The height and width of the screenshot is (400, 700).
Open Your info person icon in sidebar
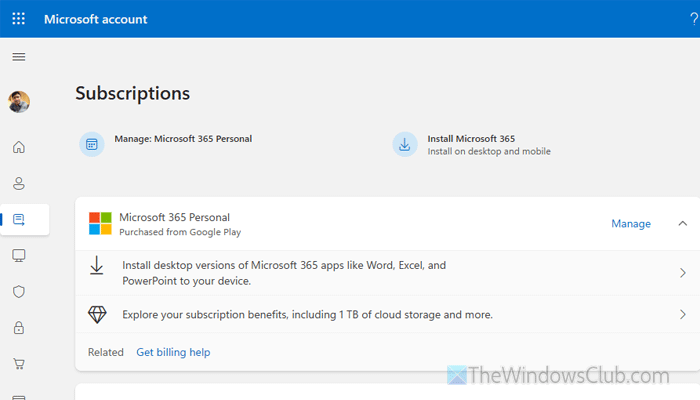19,183
